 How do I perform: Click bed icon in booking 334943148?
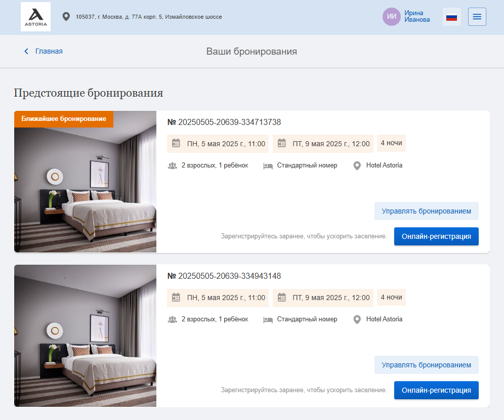click(x=268, y=320)
